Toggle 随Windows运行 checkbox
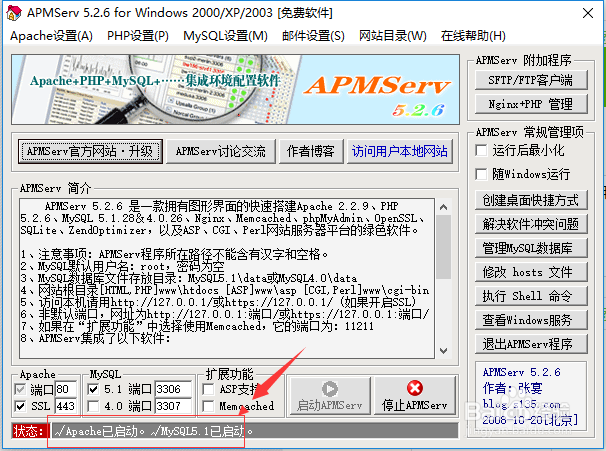 481,174
